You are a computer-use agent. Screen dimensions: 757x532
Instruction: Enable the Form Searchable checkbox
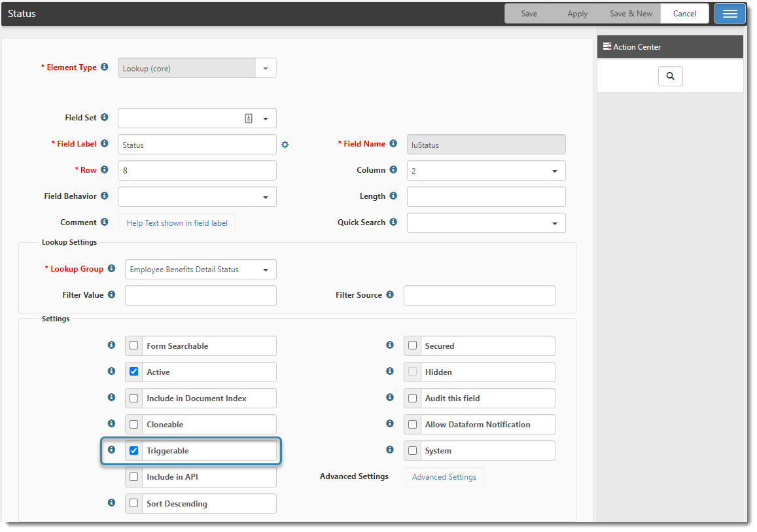click(134, 346)
